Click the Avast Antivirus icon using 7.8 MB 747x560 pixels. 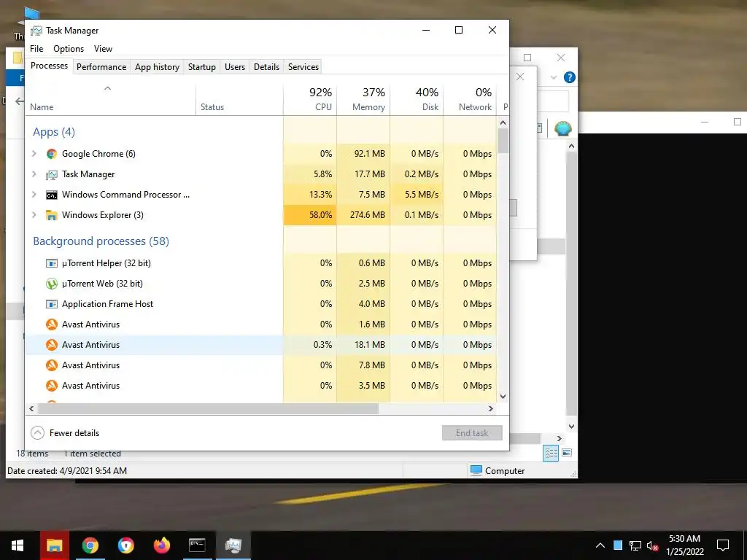(x=52, y=365)
